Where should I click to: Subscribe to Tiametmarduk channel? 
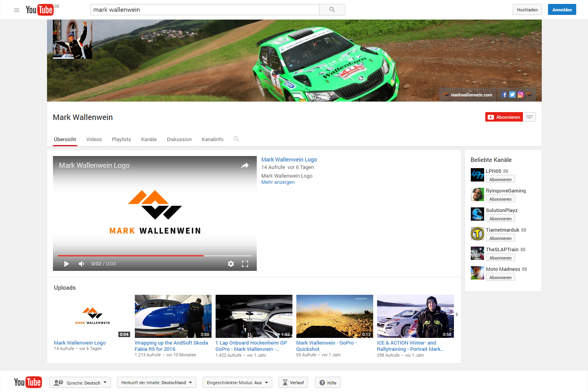pyautogui.click(x=501, y=238)
